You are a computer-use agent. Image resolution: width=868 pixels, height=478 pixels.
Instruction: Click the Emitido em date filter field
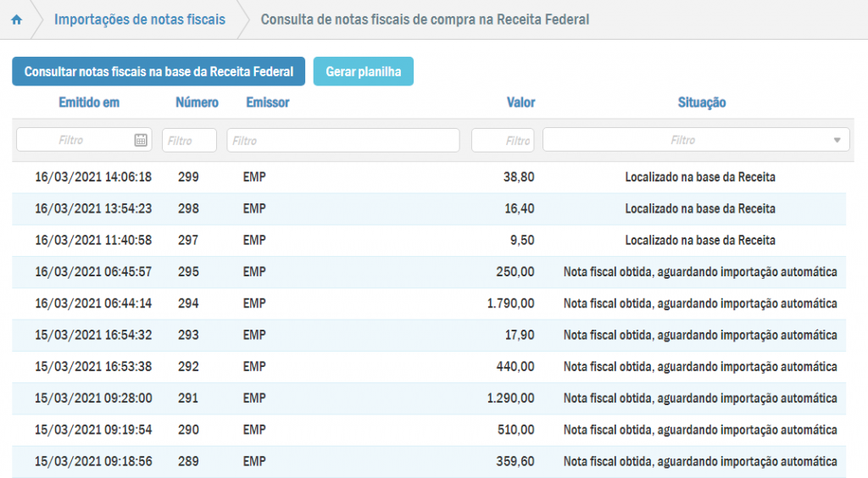75,141
